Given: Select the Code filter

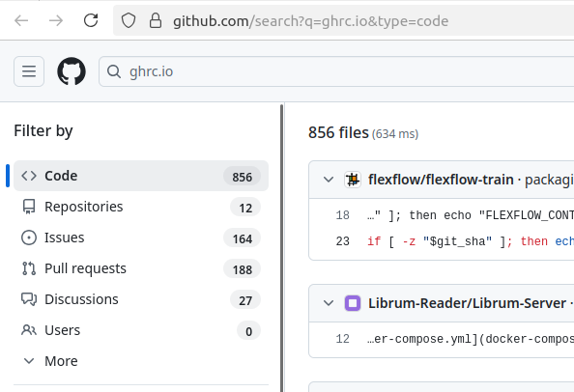Looking at the screenshot, I should [x=141, y=176].
